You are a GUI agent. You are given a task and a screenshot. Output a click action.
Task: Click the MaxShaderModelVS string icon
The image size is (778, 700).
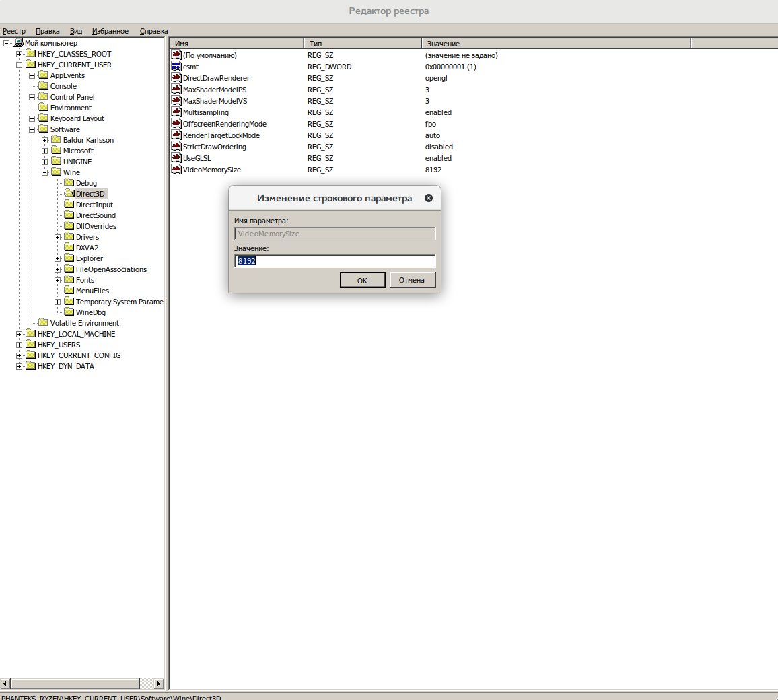(176, 100)
